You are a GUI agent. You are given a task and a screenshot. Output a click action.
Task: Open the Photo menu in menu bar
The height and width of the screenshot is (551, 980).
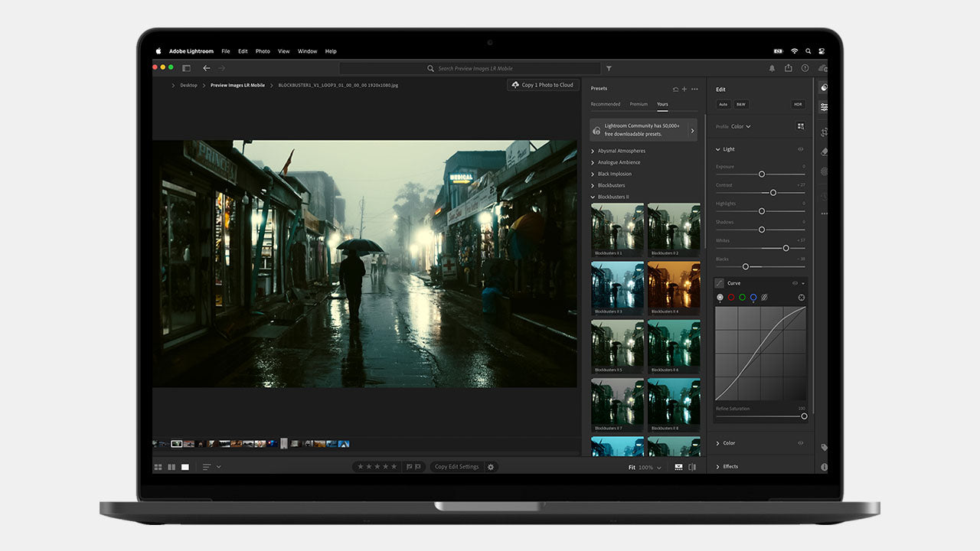tap(263, 51)
